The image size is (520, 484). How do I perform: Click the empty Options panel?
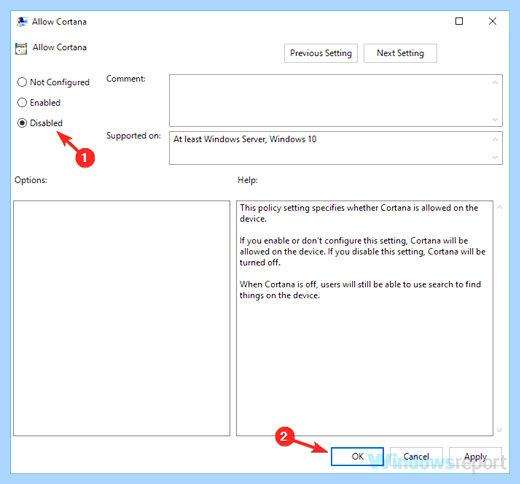click(x=122, y=318)
